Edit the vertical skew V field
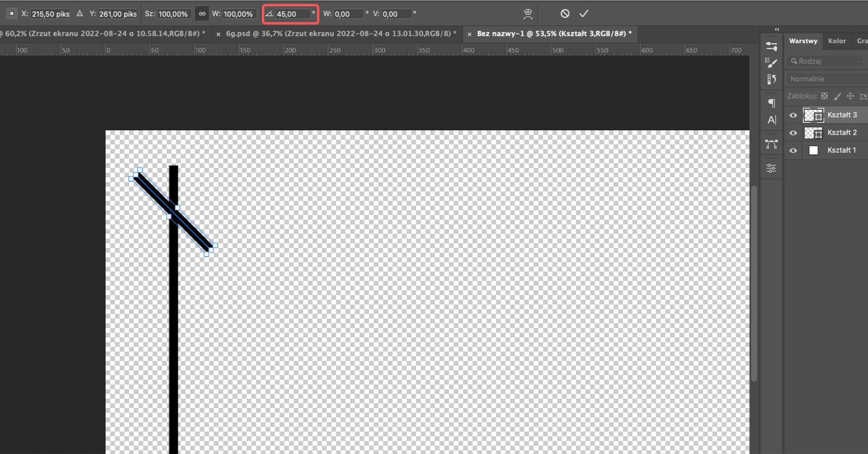This screenshot has width=868, height=454. 397,14
